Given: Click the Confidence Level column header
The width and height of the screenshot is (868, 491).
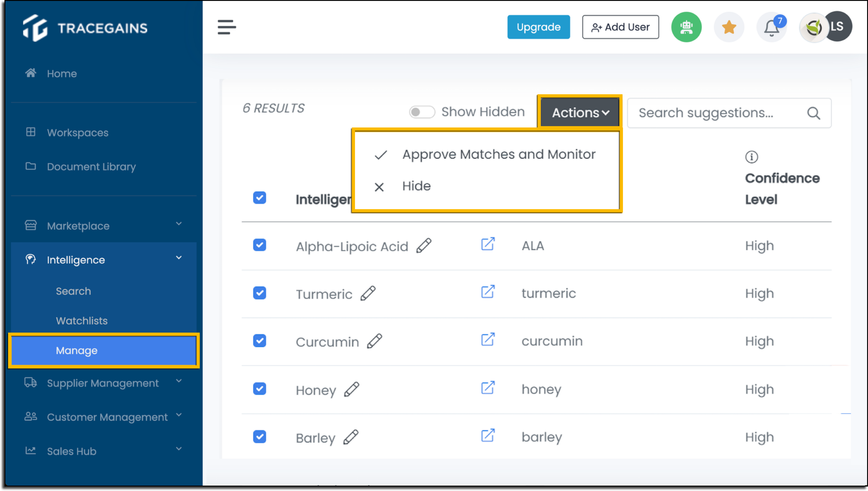Looking at the screenshot, I should pyautogui.click(x=782, y=189).
